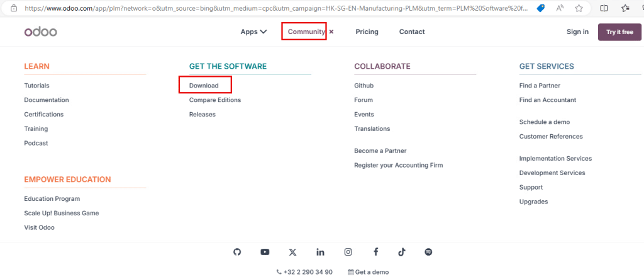Click the EMPOWER EDUCATION heading
644x279 pixels.
pos(67,179)
